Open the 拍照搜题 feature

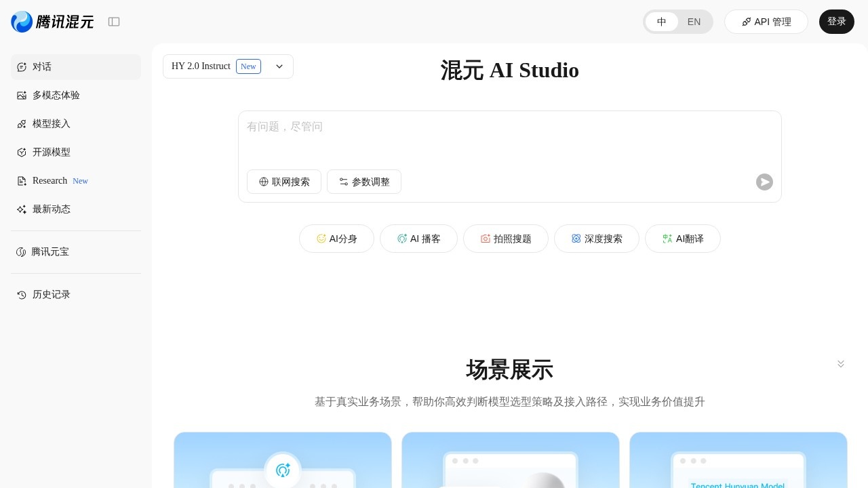coord(506,239)
